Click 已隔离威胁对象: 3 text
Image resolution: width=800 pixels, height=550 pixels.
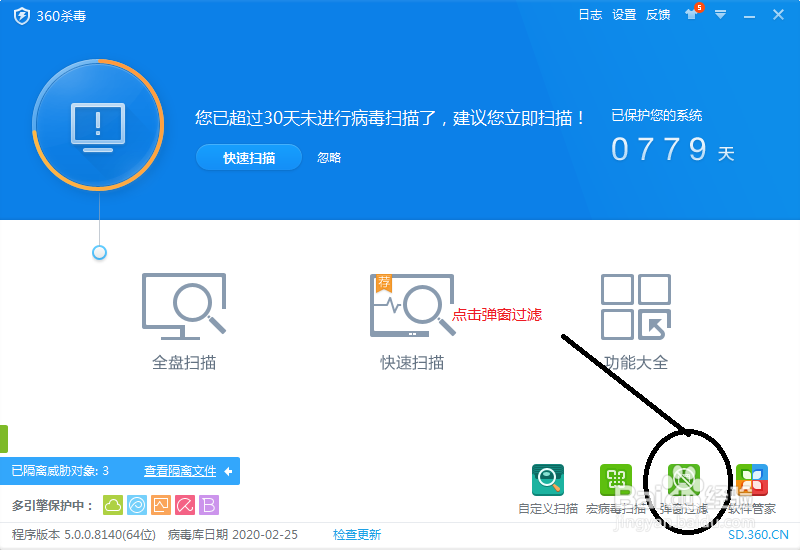60,471
